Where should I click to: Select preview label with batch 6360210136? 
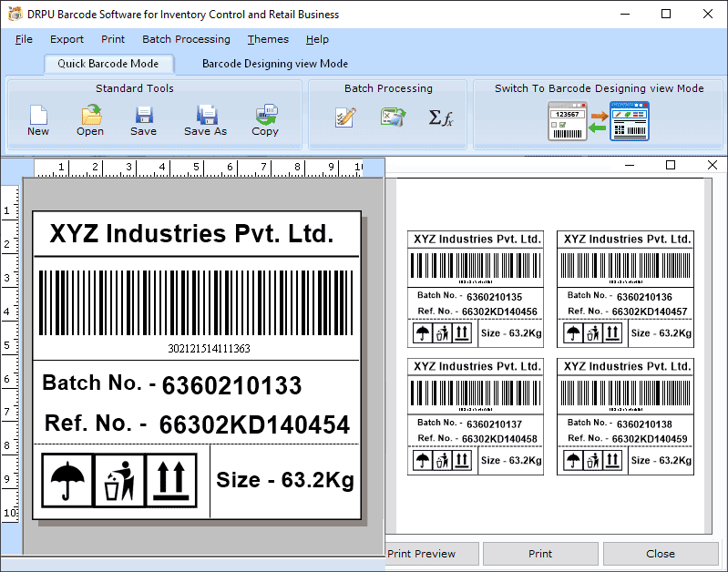(x=625, y=290)
